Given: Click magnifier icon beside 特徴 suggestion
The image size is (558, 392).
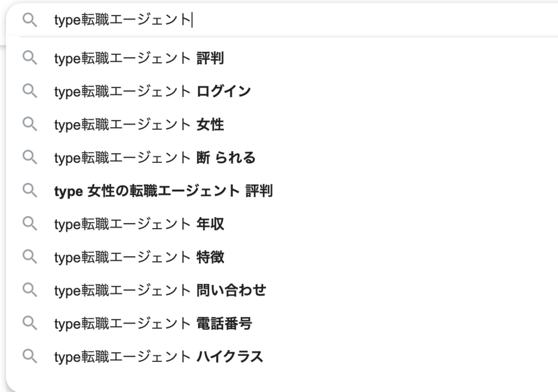Looking at the screenshot, I should [30, 257].
